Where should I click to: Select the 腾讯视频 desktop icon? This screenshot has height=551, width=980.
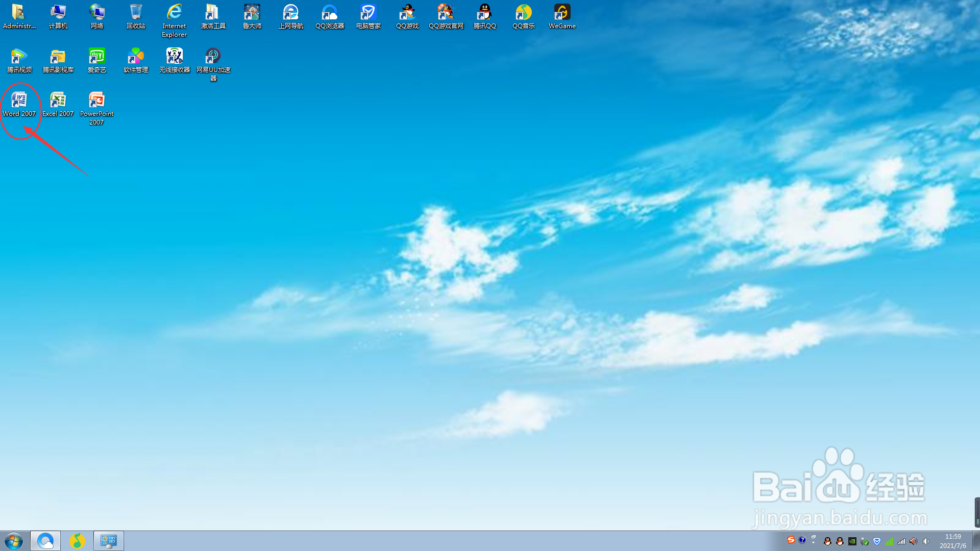(x=19, y=57)
